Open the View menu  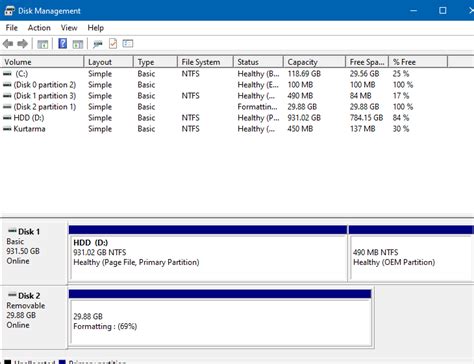coord(69,28)
